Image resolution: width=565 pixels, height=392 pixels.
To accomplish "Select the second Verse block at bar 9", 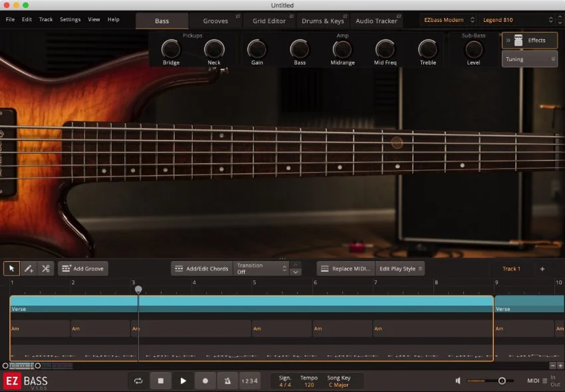I will [530, 304].
